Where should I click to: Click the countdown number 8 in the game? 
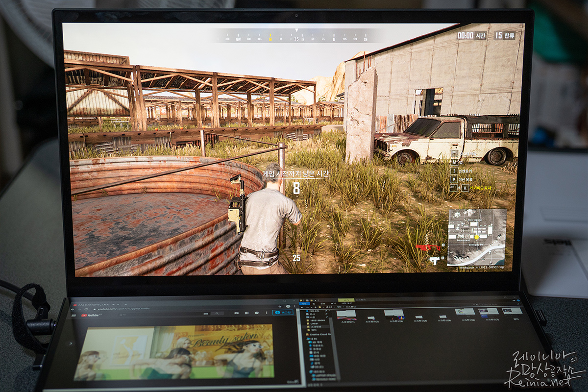coord(296,188)
